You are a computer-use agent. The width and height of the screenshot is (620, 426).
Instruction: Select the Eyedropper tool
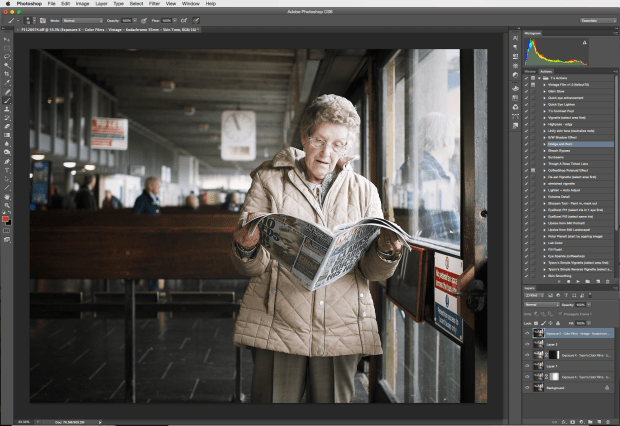(x=7, y=83)
